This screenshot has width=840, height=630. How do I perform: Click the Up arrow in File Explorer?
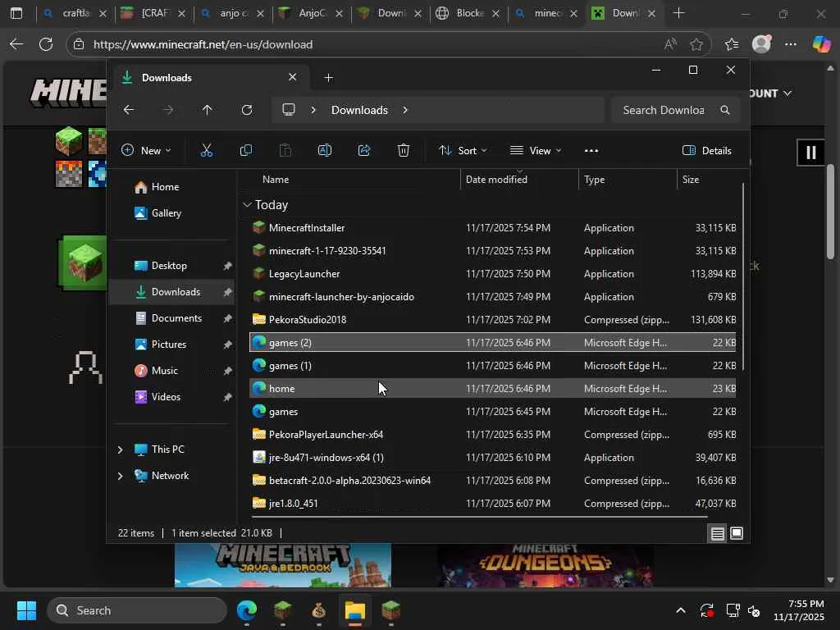(208, 110)
